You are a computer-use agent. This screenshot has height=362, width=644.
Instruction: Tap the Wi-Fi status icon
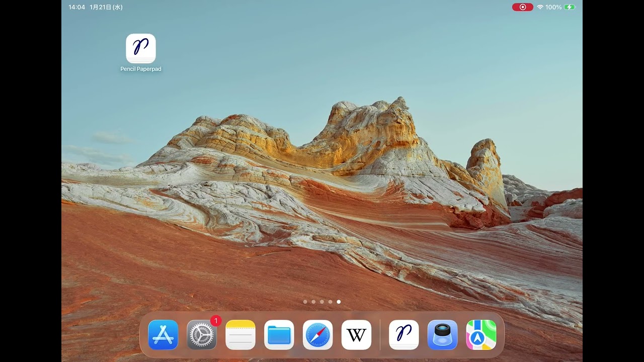[540, 7]
